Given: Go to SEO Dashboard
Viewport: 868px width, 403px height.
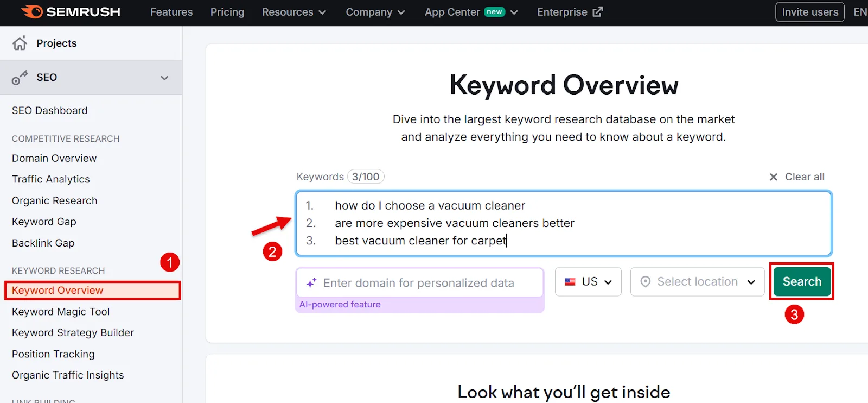Looking at the screenshot, I should tap(50, 111).
